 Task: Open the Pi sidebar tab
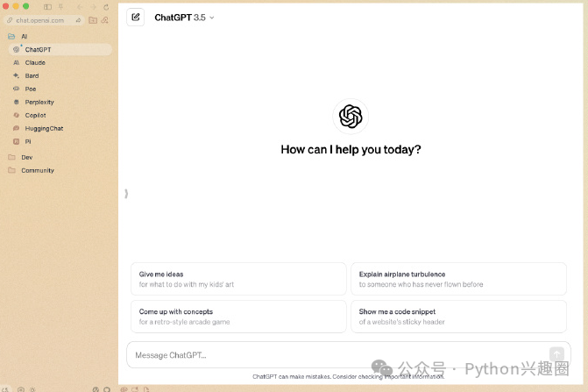coord(60,141)
